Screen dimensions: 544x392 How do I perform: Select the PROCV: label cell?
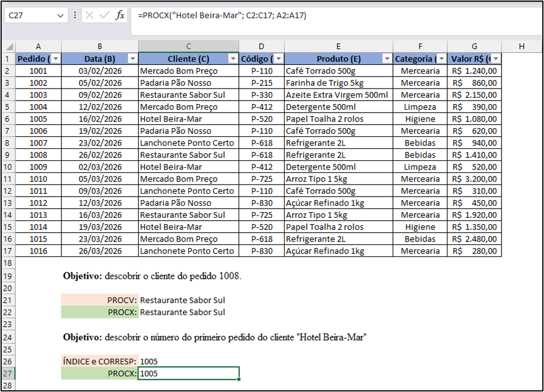100,300
